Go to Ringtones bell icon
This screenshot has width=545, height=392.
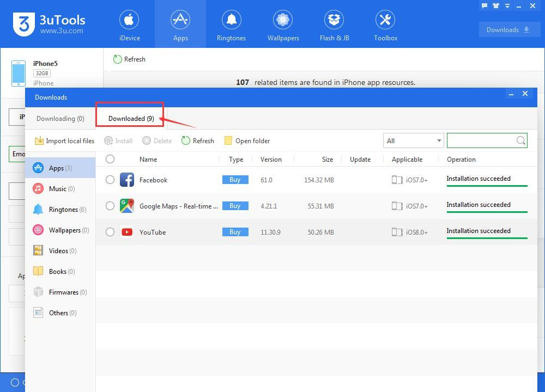click(x=232, y=20)
